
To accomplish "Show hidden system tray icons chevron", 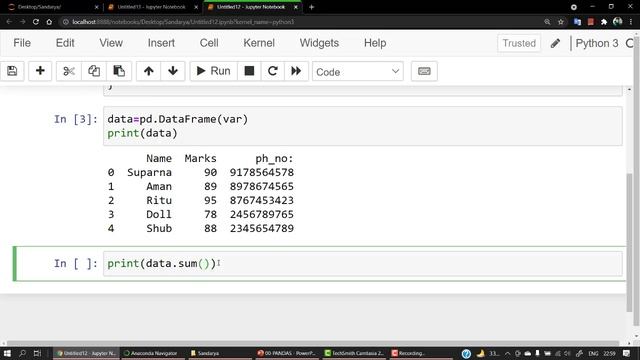I will point(507,353).
